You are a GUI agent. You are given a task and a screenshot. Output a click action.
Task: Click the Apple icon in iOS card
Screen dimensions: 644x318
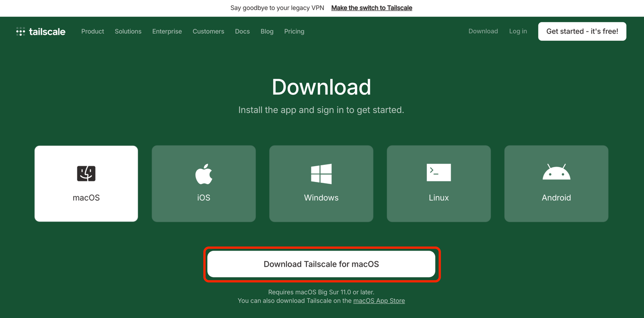(x=204, y=174)
